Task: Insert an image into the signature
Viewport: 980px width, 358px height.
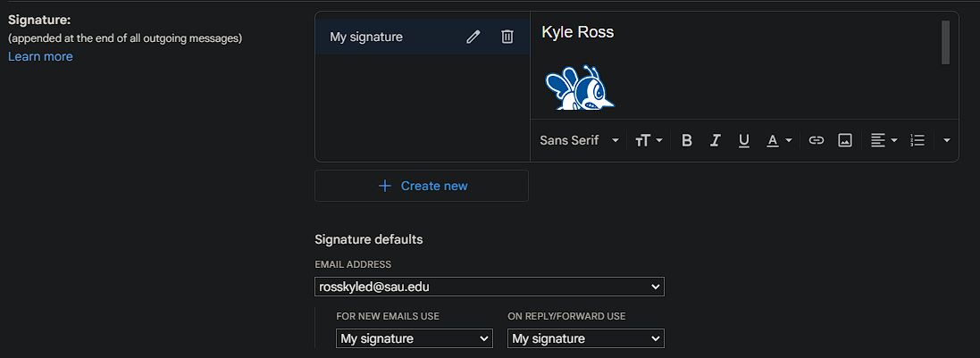Action: (x=845, y=140)
